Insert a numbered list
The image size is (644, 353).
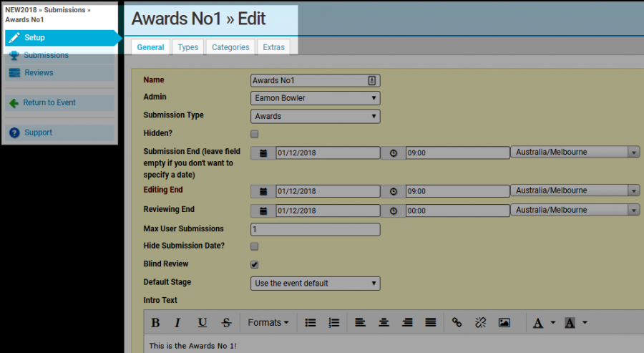334,323
